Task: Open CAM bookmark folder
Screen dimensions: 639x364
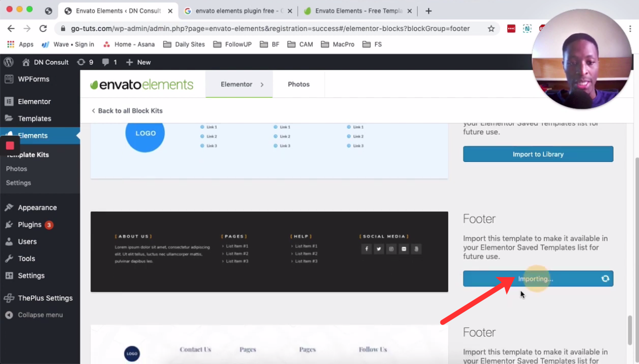Action: [300, 44]
